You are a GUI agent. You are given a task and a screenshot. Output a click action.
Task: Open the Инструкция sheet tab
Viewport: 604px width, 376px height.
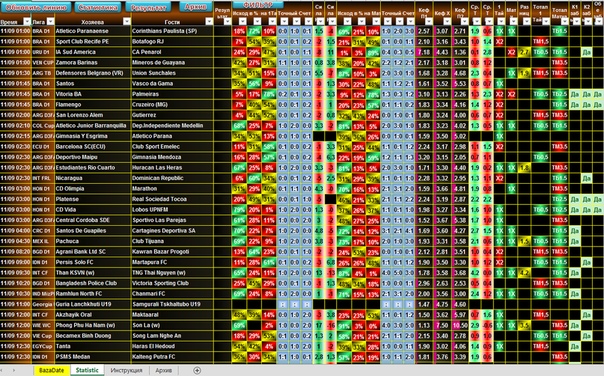pyautogui.click(x=126, y=371)
